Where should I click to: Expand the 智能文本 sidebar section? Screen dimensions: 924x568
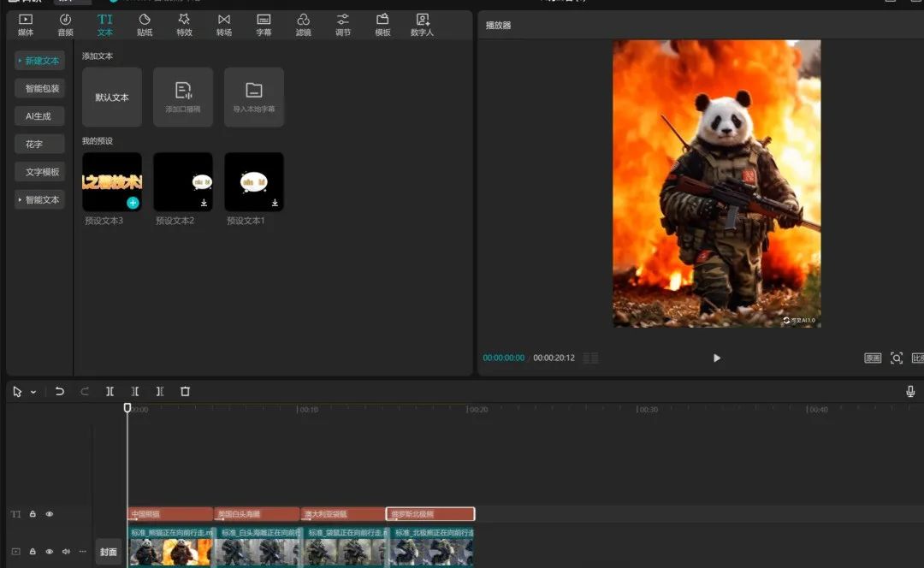(39, 200)
